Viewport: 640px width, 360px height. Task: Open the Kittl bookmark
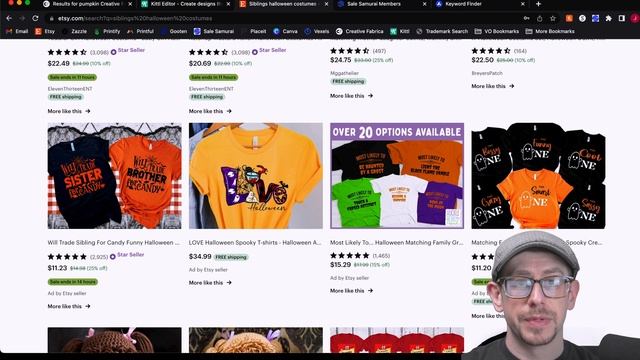[x=400, y=31]
